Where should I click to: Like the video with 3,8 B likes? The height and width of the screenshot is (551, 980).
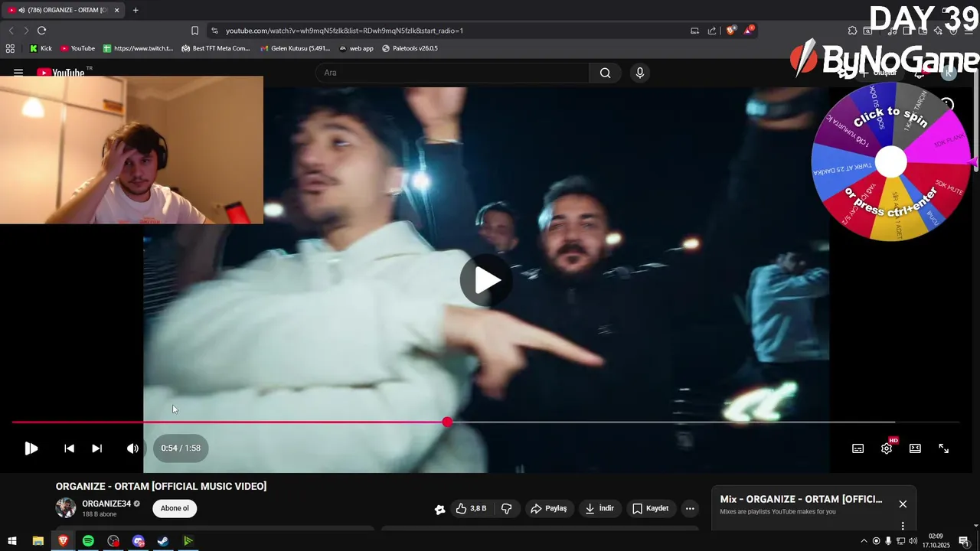pyautogui.click(x=472, y=508)
